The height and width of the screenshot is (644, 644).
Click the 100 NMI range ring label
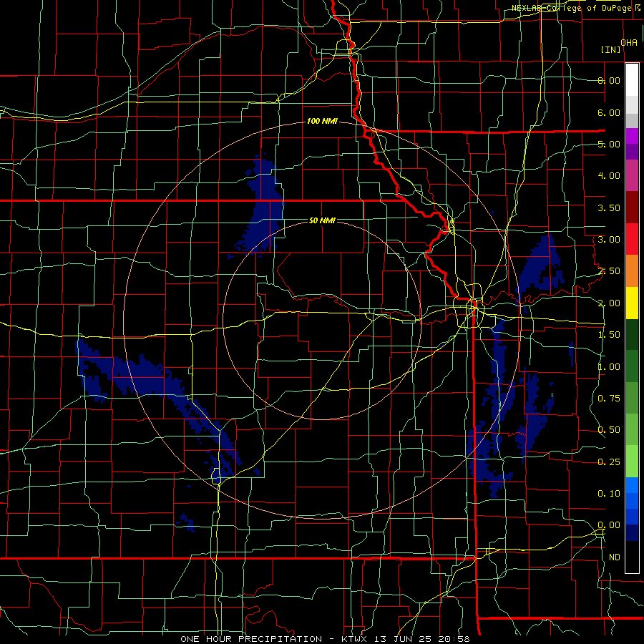(x=323, y=121)
